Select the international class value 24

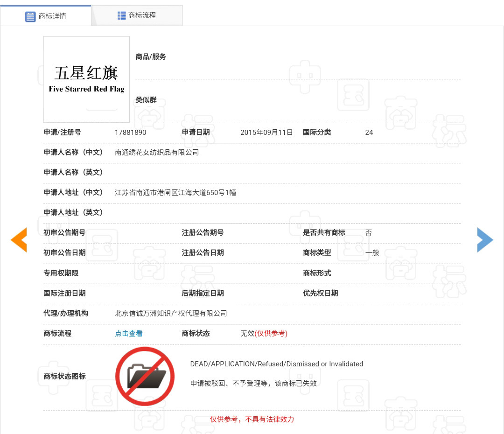tap(369, 132)
